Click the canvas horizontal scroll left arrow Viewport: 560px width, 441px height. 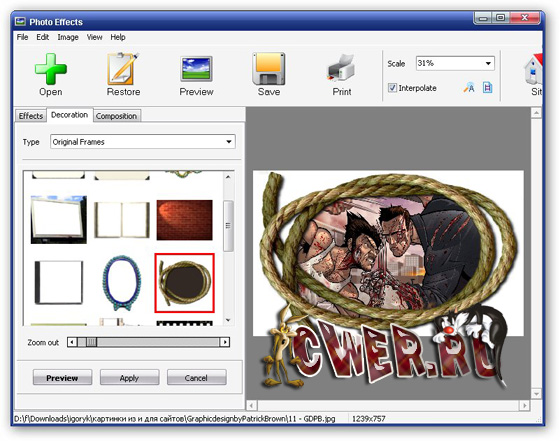pyautogui.click(x=251, y=405)
